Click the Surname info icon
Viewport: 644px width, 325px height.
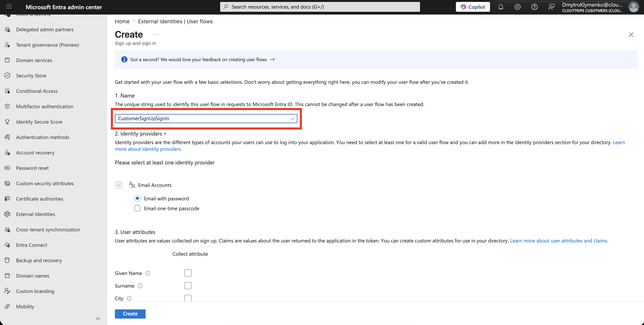point(140,286)
